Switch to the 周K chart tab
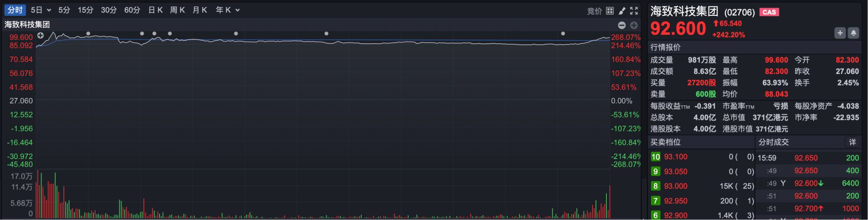 [x=177, y=10]
